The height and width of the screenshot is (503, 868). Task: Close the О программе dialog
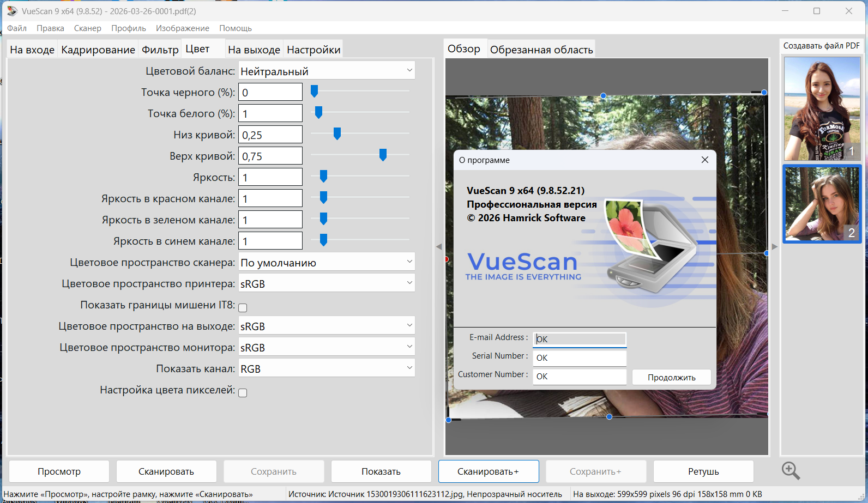click(x=704, y=160)
